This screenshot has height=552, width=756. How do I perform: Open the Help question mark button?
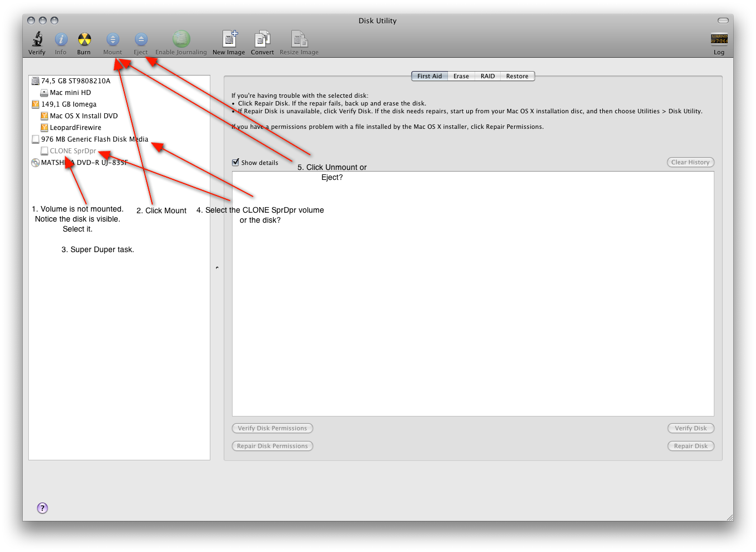pyautogui.click(x=42, y=508)
